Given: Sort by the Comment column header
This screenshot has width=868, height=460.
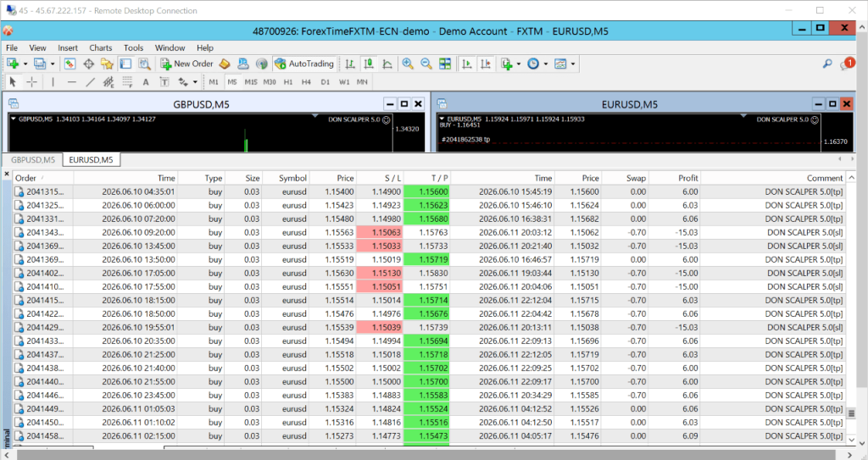Looking at the screenshot, I should 773,178.
